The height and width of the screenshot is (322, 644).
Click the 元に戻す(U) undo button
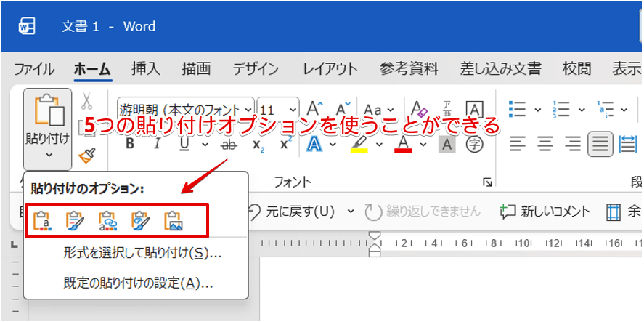pyautogui.click(x=291, y=212)
